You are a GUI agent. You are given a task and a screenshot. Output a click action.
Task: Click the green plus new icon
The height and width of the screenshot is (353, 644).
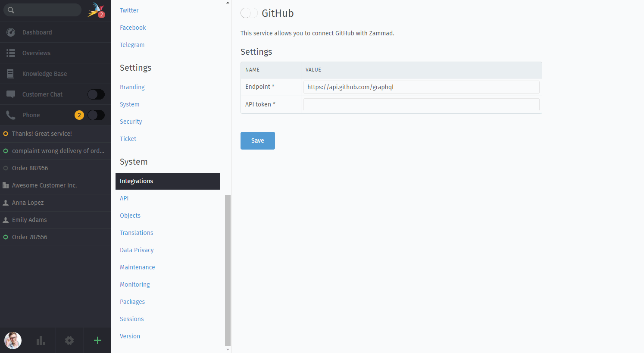point(98,341)
